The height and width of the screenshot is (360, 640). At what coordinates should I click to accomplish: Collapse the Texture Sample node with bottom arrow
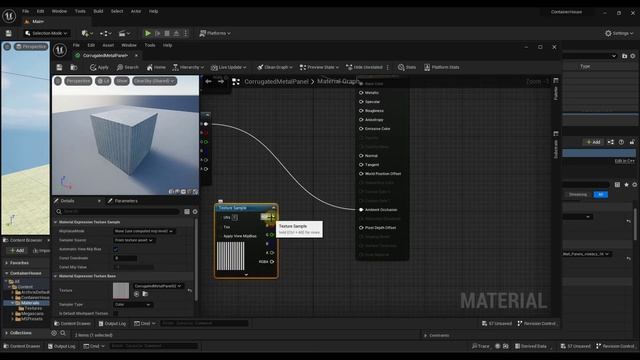pyautogui.click(x=246, y=275)
